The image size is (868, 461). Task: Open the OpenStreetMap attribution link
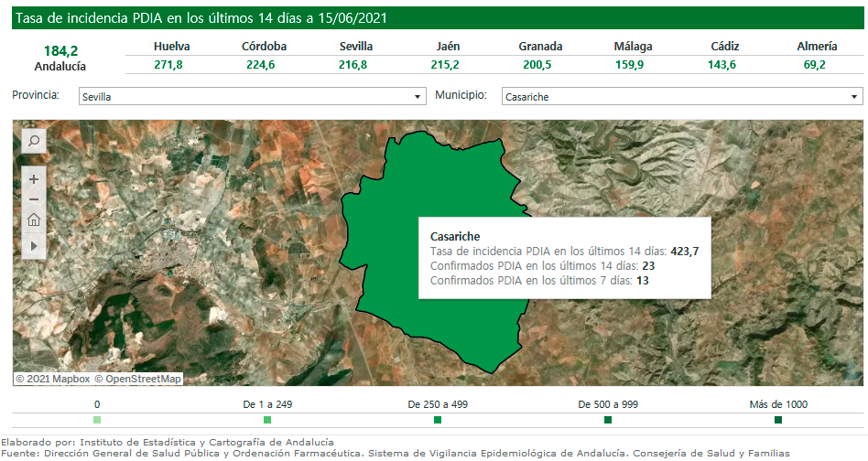click(142, 379)
